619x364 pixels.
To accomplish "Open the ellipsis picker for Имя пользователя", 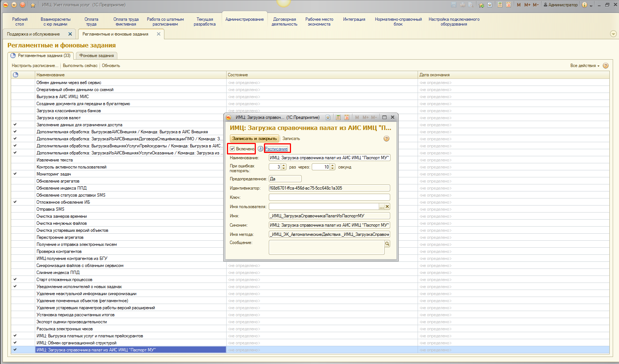I will (x=381, y=207).
